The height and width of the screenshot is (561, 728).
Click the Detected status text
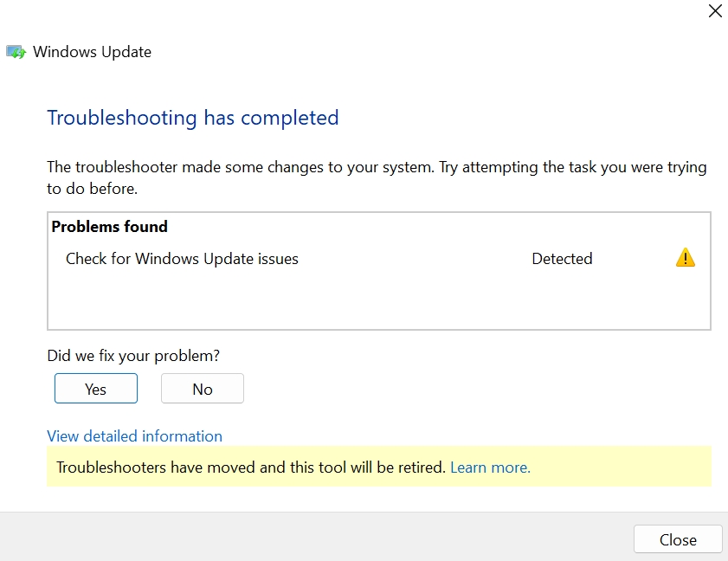point(562,258)
